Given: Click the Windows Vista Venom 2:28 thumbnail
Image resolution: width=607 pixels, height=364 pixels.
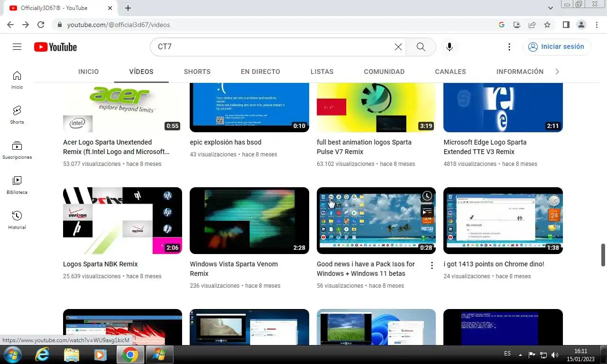Looking at the screenshot, I should [249, 220].
